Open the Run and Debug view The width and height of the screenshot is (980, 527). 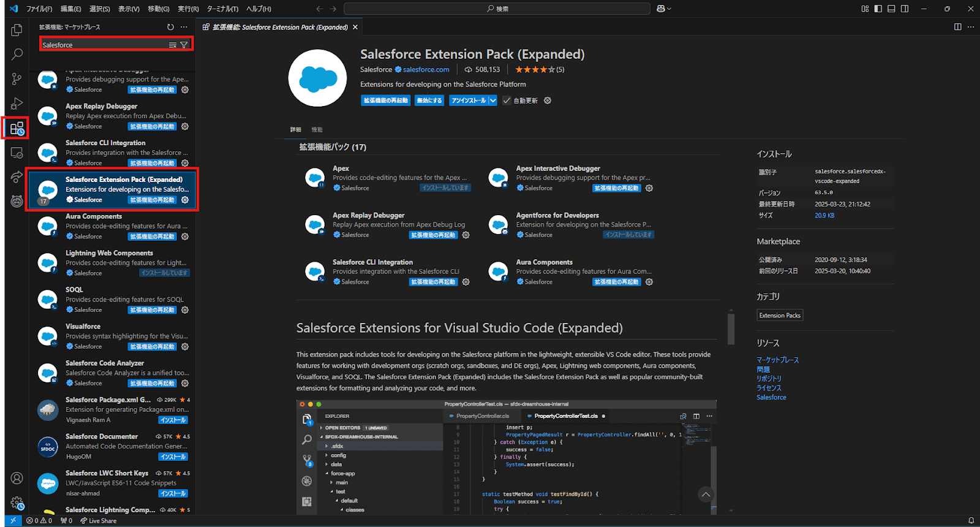click(17, 104)
